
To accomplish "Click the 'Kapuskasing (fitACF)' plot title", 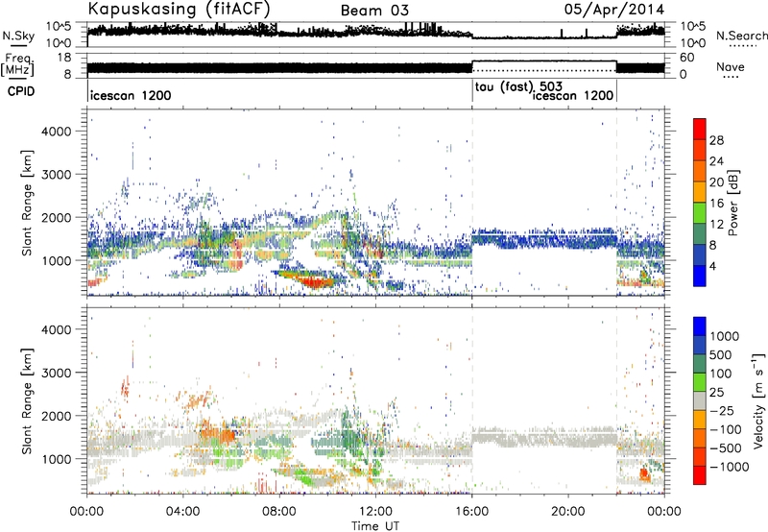I will click(179, 10).
